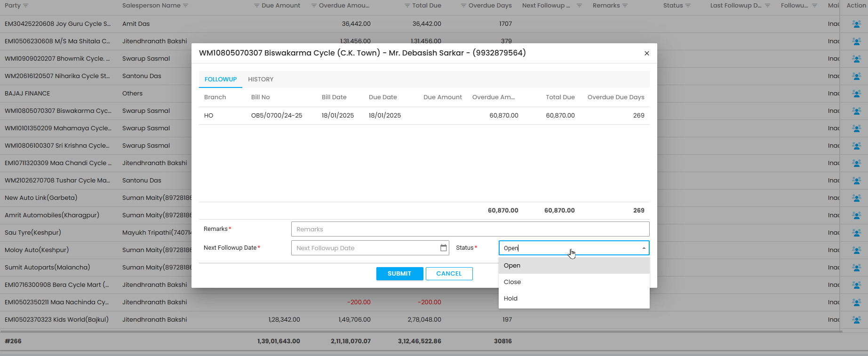Image resolution: width=868 pixels, height=356 pixels.
Task: Open calendar picker for Next Followup Date
Action: [443, 248]
